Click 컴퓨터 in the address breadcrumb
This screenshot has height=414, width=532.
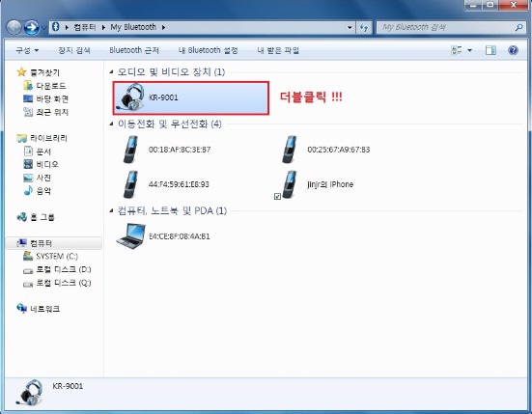pyautogui.click(x=85, y=27)
